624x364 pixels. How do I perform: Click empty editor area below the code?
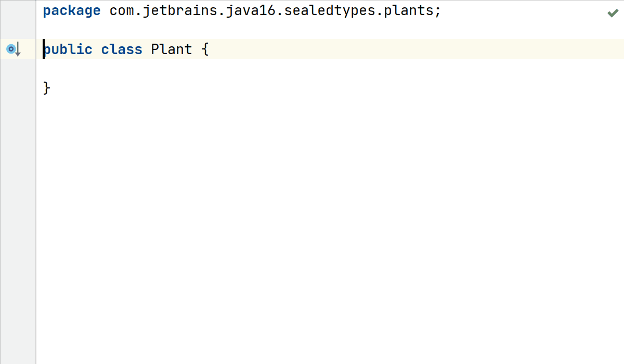[312, 234]
